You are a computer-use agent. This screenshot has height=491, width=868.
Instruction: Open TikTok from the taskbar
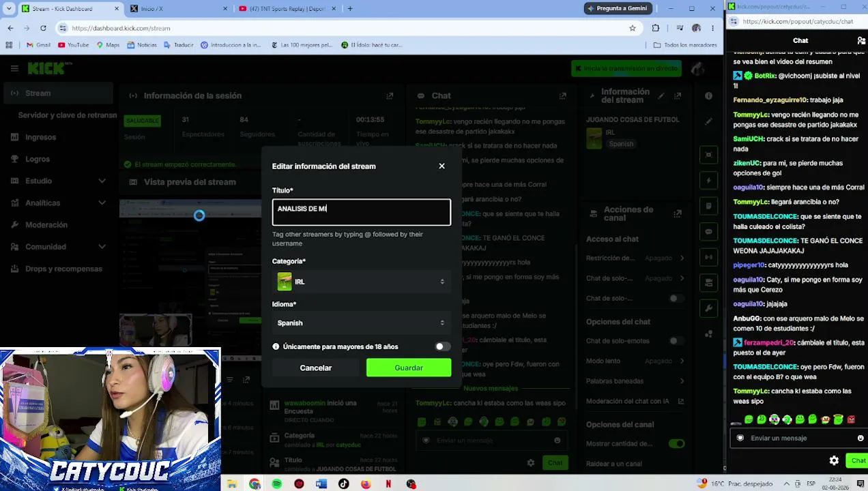pos(343,483)
